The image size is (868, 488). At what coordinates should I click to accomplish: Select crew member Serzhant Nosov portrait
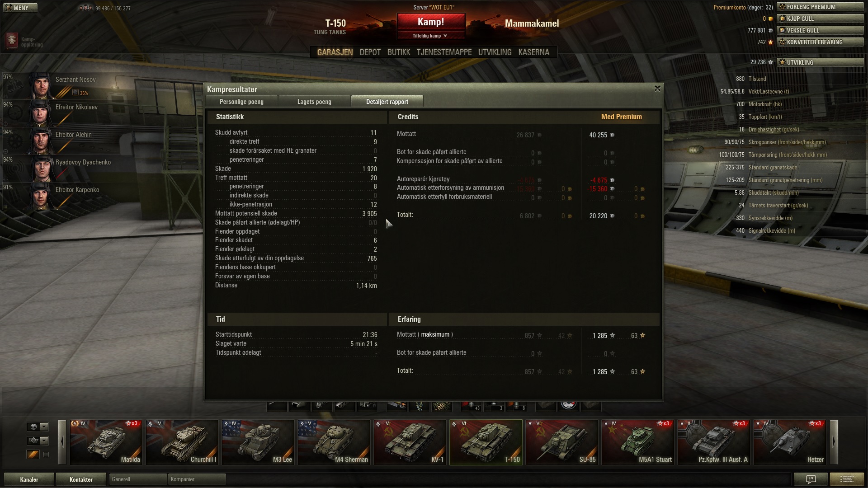pos(42,86)
